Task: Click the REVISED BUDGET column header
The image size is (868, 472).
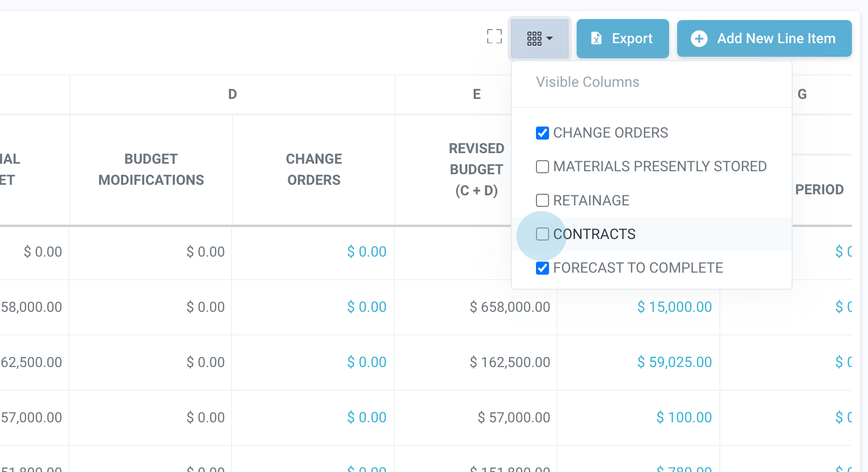Action: [476, 169]
